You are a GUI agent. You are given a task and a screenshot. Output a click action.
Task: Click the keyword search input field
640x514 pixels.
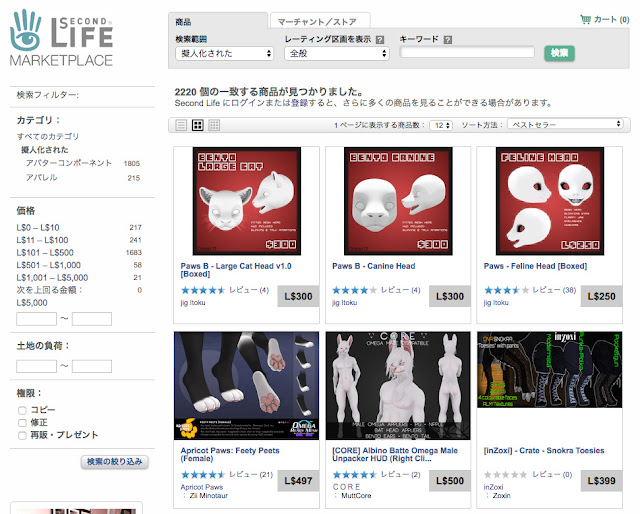click(467, 52)
